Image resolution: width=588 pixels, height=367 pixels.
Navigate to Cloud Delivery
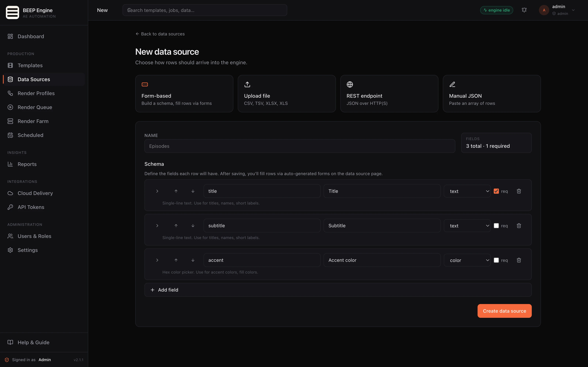pos(44,193)
